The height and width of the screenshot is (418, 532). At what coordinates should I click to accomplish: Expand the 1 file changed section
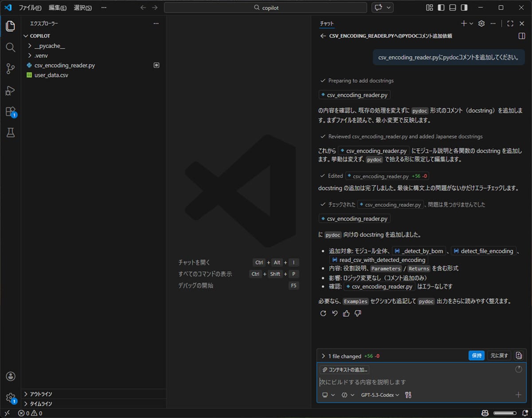click(x=323, y=355)
